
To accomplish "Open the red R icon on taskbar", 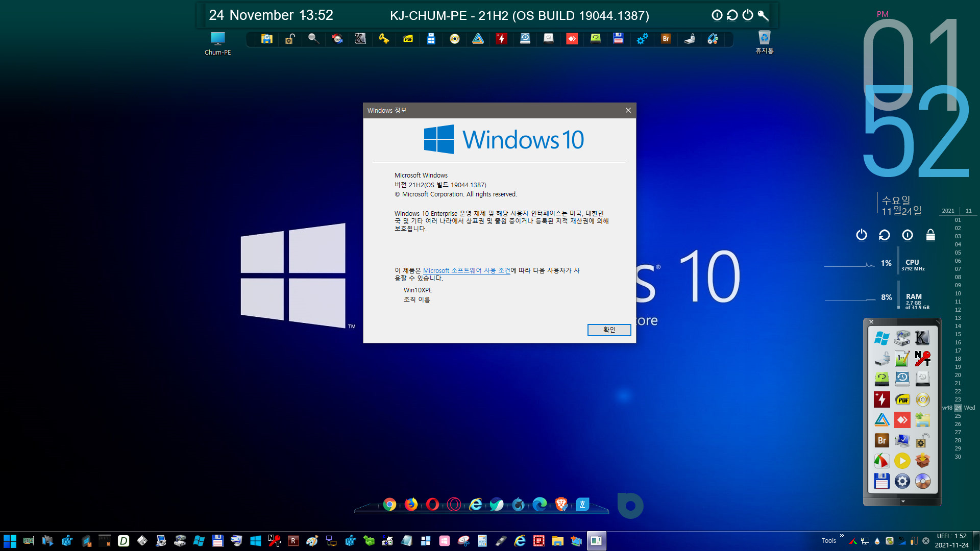I will point(293,541).
